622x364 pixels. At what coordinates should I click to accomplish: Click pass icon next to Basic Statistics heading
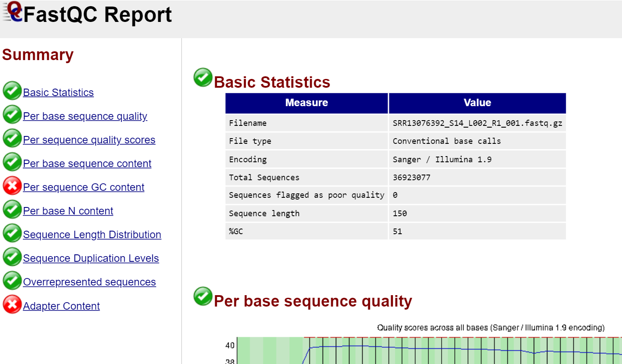203,77
